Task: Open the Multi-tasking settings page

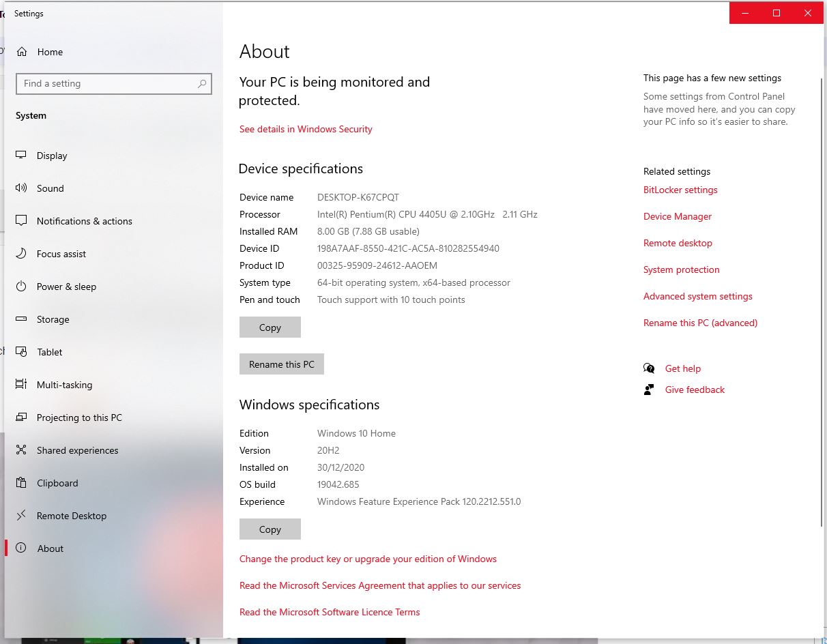Action: point(64,385)
